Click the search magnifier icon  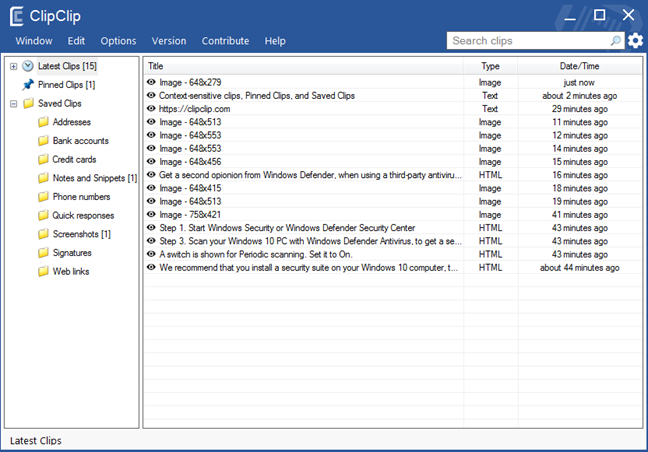coord(616,40)
